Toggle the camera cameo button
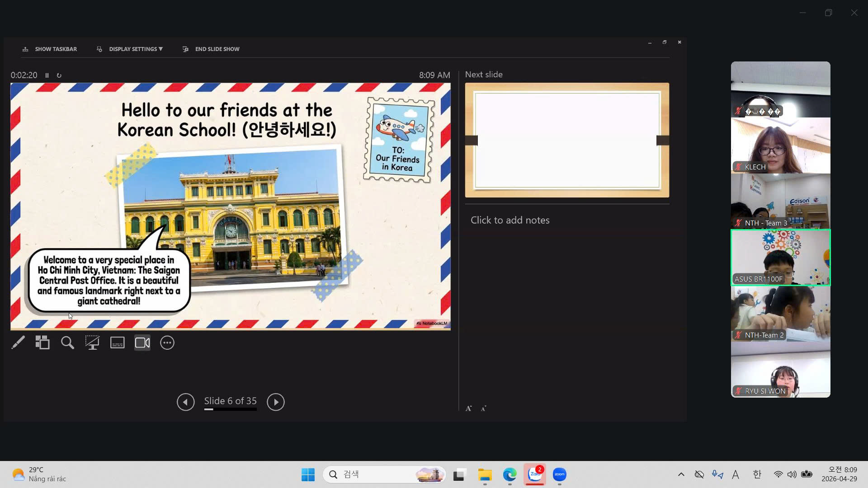Image resolution: width=868 pixels, height=488 pixels. (142, 343)
